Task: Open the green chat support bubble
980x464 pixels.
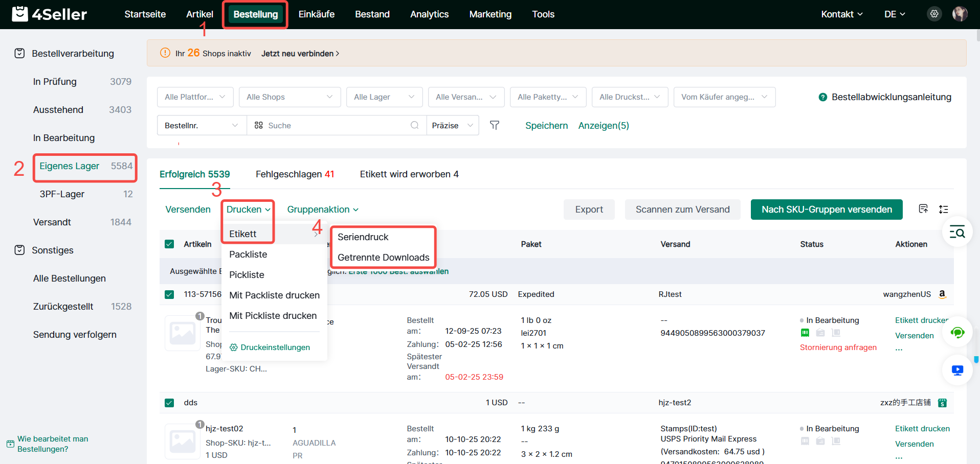Action: (957, 333)
